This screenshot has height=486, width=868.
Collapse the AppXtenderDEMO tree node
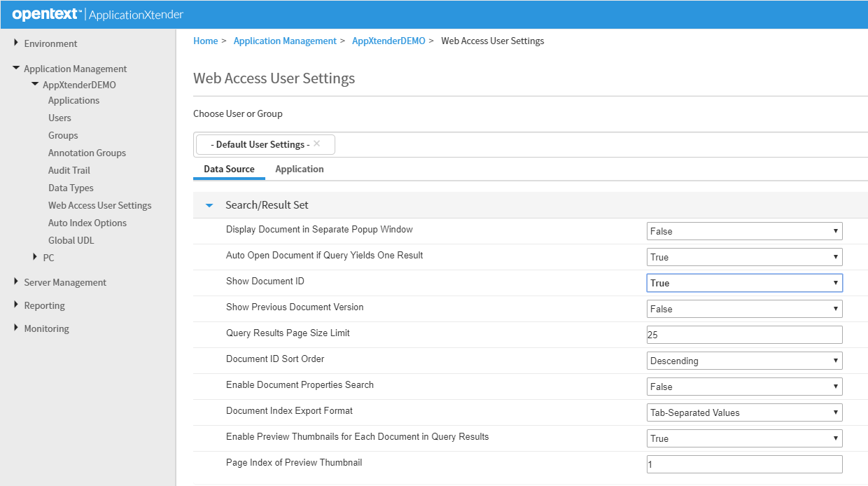tap(35, 85)
